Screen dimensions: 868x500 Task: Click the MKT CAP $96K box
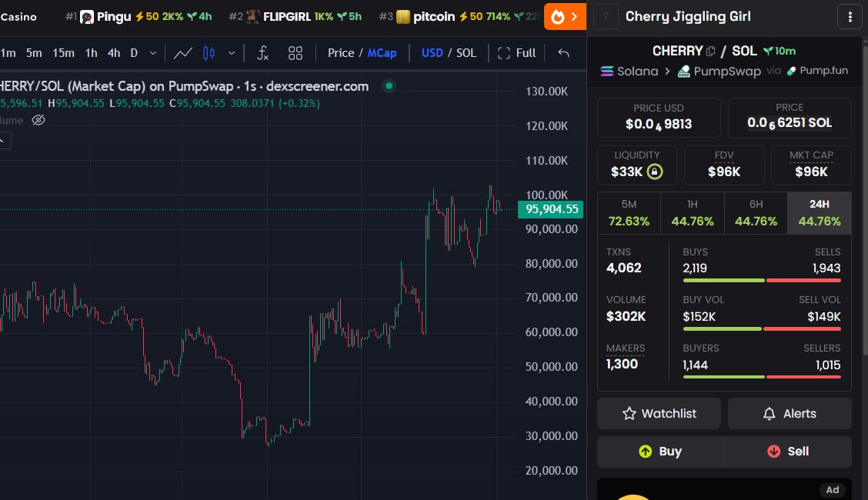[811, 165]
